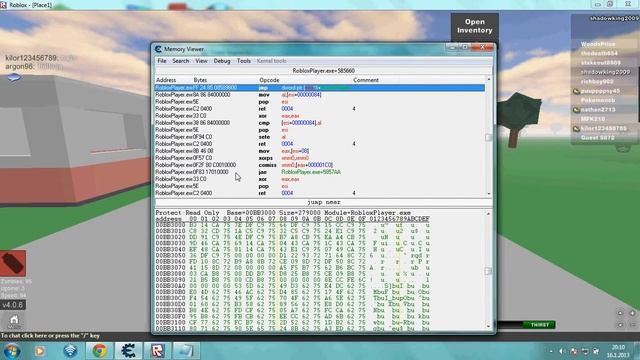
Task: Select the highlighted jmp dword ptr row
Action: pos(320,88)
